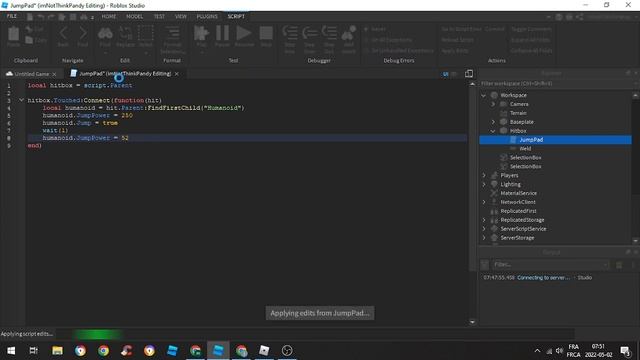This screenshot has width=640, height=360.
Task: Click the Apply Edits action
Action: coord(455,51)
